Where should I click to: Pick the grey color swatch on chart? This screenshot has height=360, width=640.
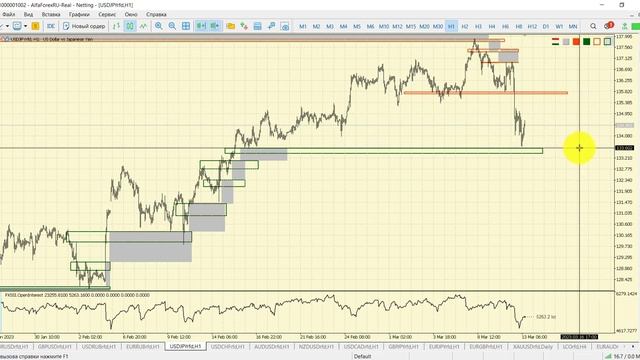[x=566, y=42]
